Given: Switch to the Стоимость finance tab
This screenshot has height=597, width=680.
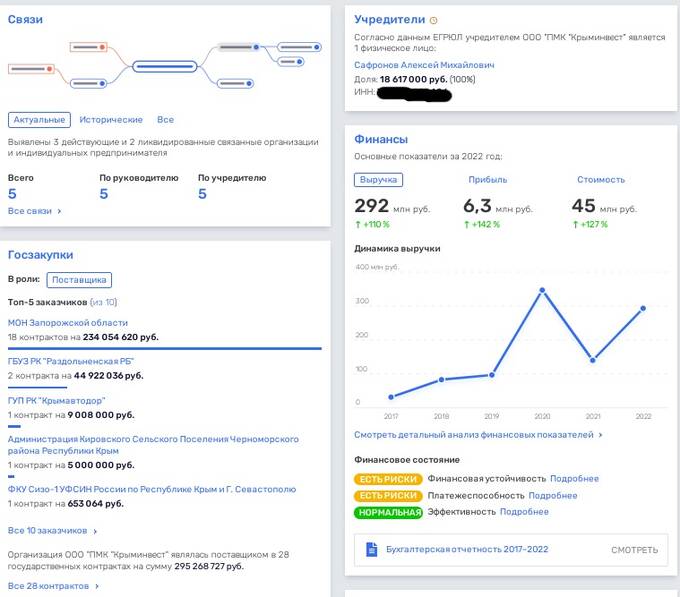Looking at the screenshot, I should tap(601, 179).
